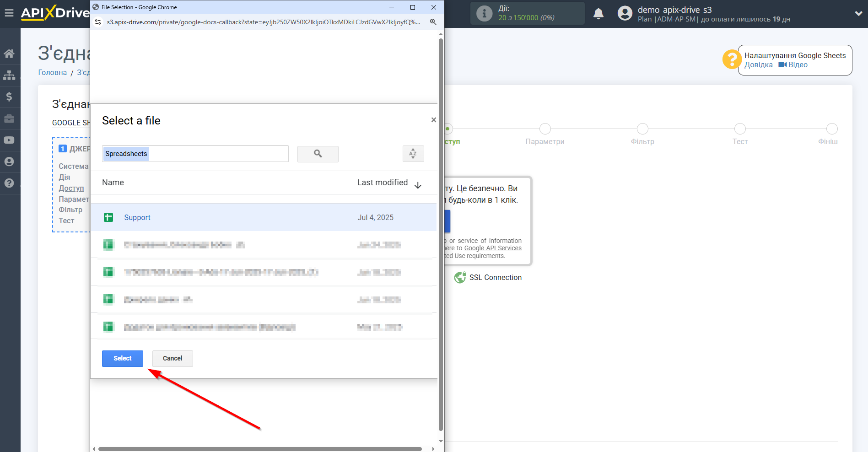Close the Select a file dialog

tap(434, 120)
